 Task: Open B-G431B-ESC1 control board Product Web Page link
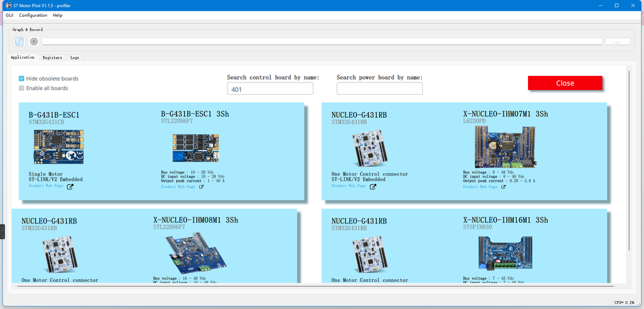(46, 186)
